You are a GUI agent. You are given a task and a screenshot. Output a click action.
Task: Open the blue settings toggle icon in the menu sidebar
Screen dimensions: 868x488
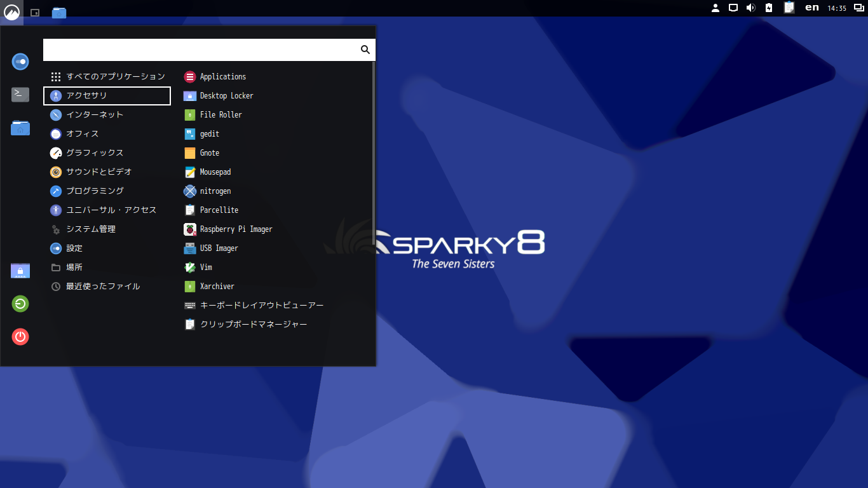(20, 62)
